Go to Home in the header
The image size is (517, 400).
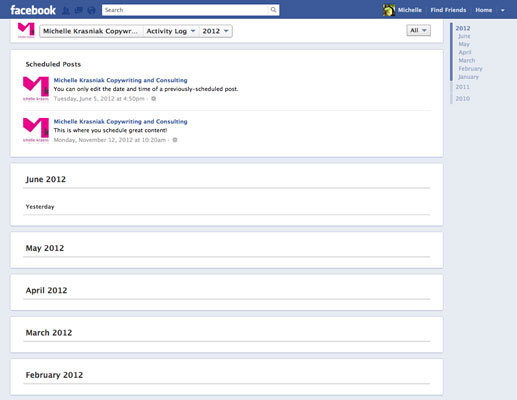click(483, 10)
